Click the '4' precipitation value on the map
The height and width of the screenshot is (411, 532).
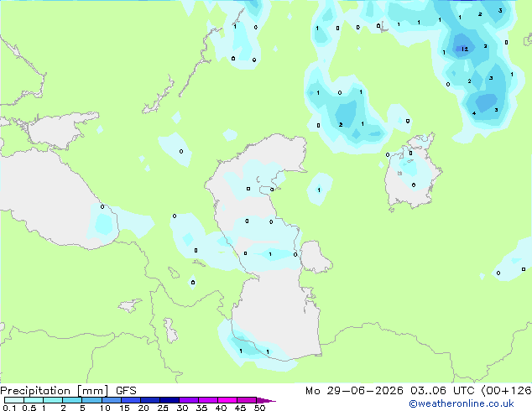(474, 113)
